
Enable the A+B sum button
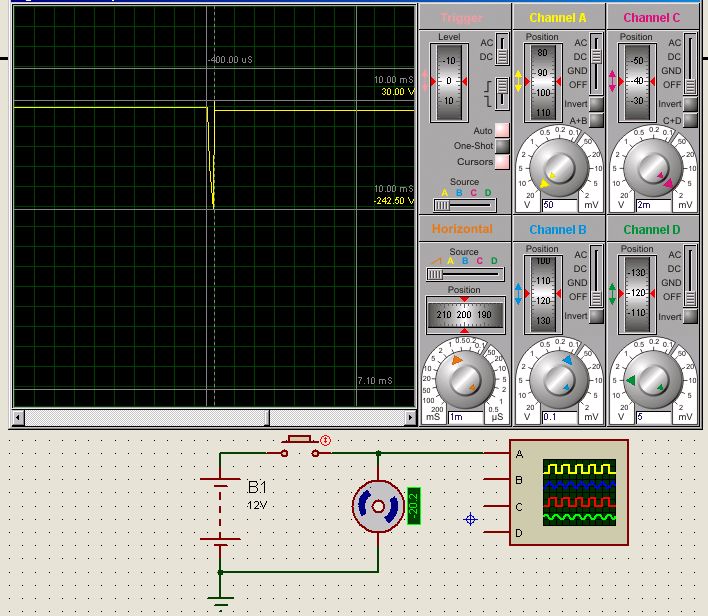click(597, 120)
